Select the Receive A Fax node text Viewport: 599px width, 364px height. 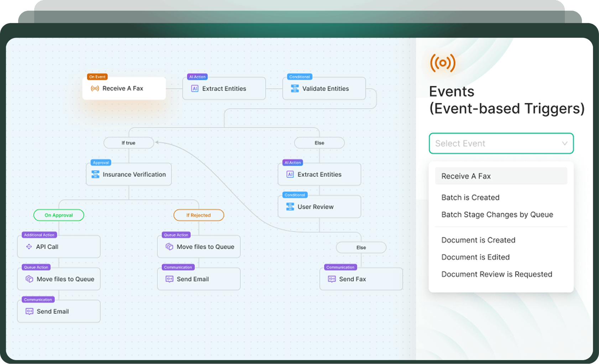tap(123, 88)
